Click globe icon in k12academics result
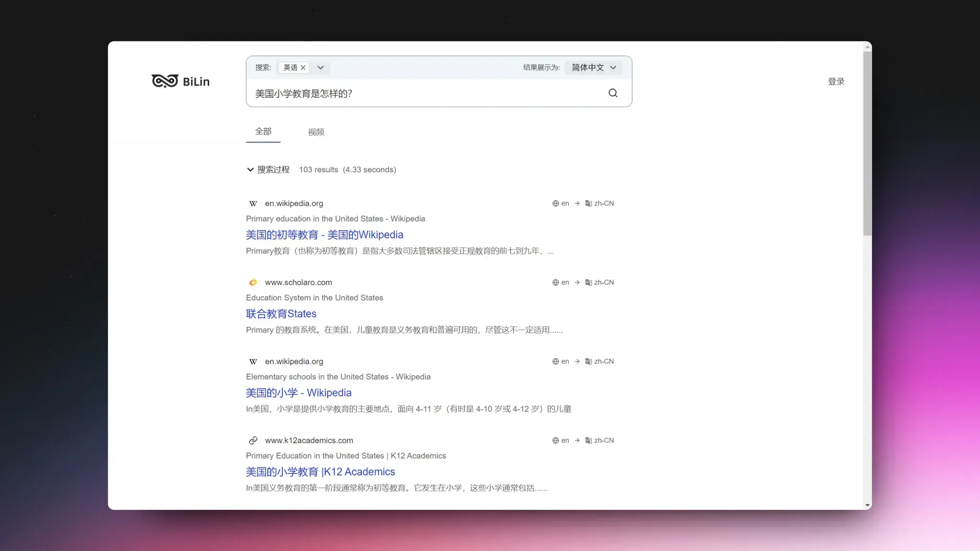This screenshot has height=551, width=980. (556, 440)
